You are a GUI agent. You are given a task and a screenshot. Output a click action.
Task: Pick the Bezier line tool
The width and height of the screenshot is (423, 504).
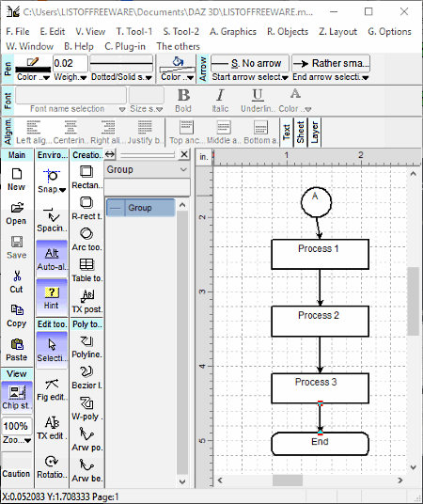click(86, 377)
